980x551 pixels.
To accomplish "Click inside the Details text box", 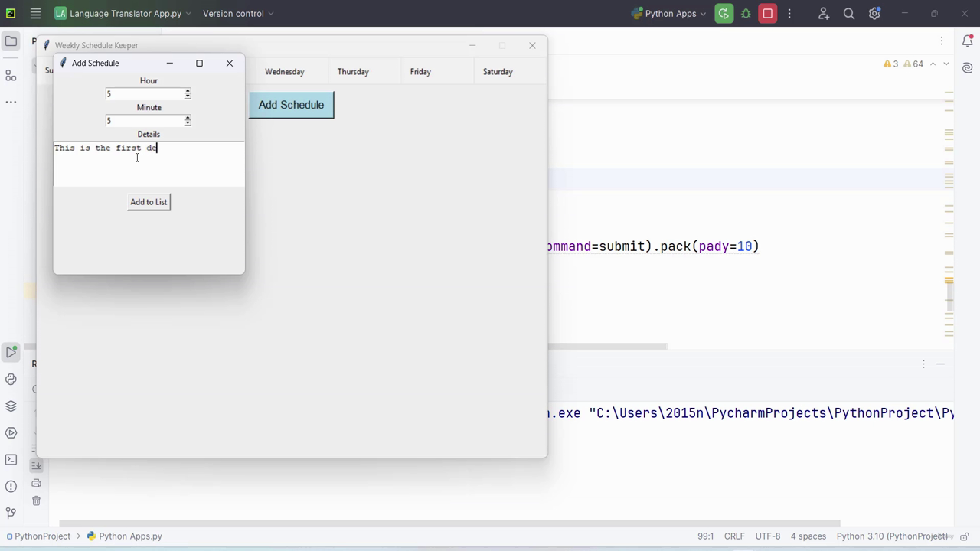I will (x=149, y=164).
